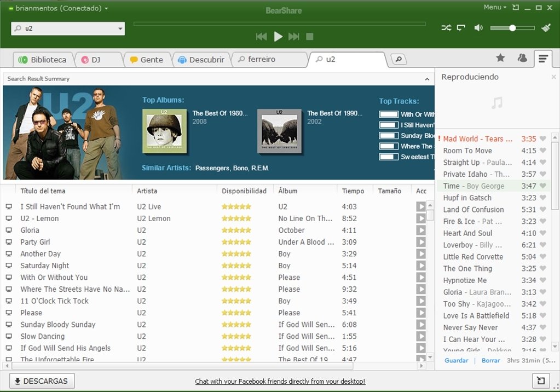Open Chat with Facebook friends link
Screen dimensions: 560x392
coord(280,381)
